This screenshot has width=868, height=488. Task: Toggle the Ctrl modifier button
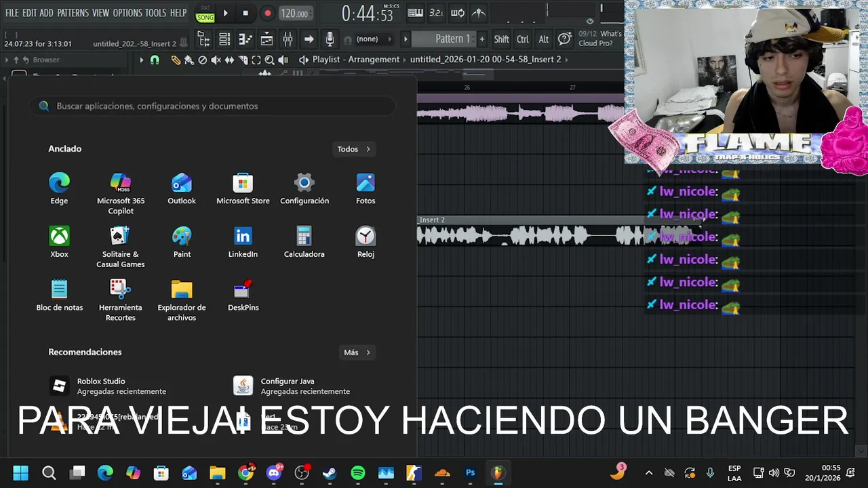click(x=522, y=39)
